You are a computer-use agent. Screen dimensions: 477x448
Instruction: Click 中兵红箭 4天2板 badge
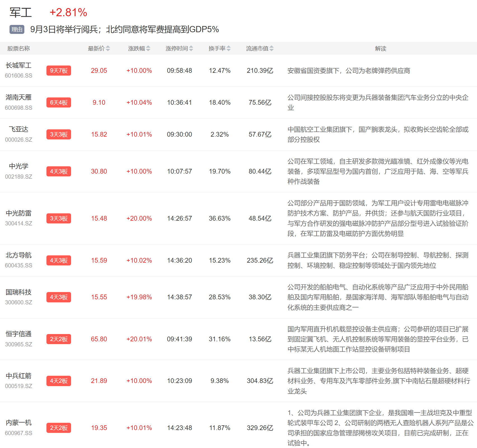pos(59,381)
